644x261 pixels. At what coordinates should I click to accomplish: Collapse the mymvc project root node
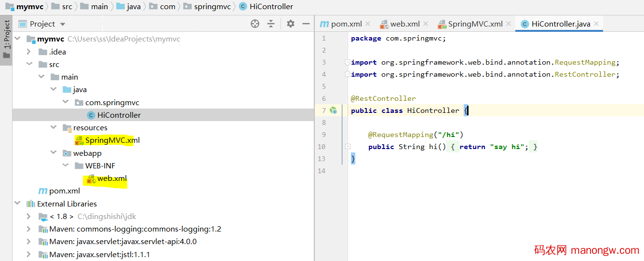pyautogui.click(x=17, y=39)
